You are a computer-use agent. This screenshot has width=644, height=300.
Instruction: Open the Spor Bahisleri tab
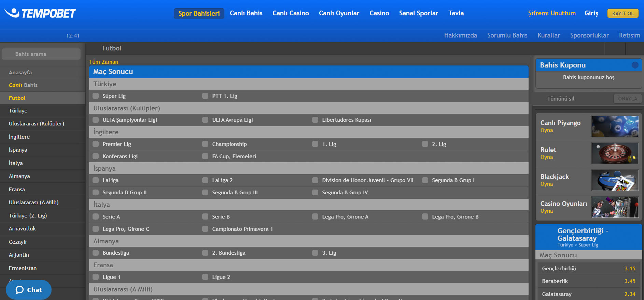(x=199, y=13)
